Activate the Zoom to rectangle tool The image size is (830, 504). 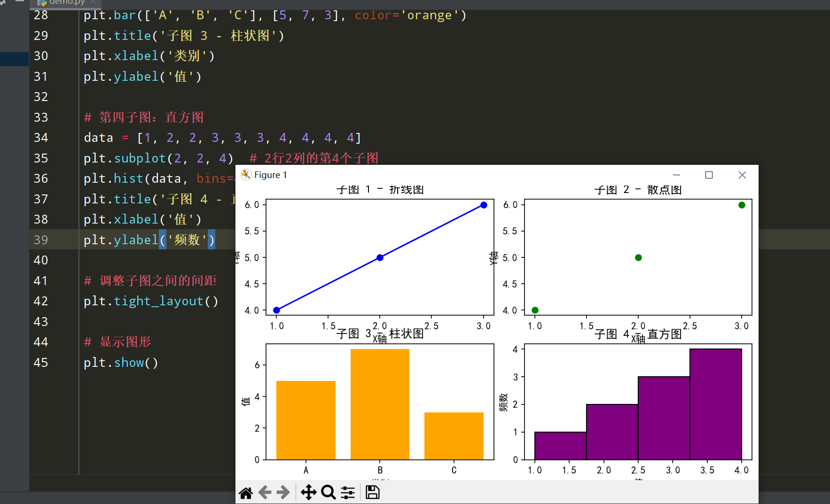click(328, 492)
